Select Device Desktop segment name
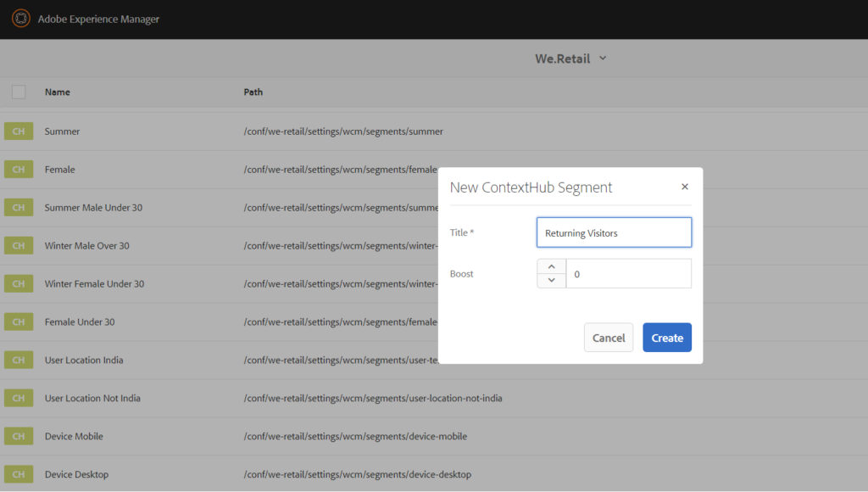This screenshot has width=868, height=492. [77, 474]
